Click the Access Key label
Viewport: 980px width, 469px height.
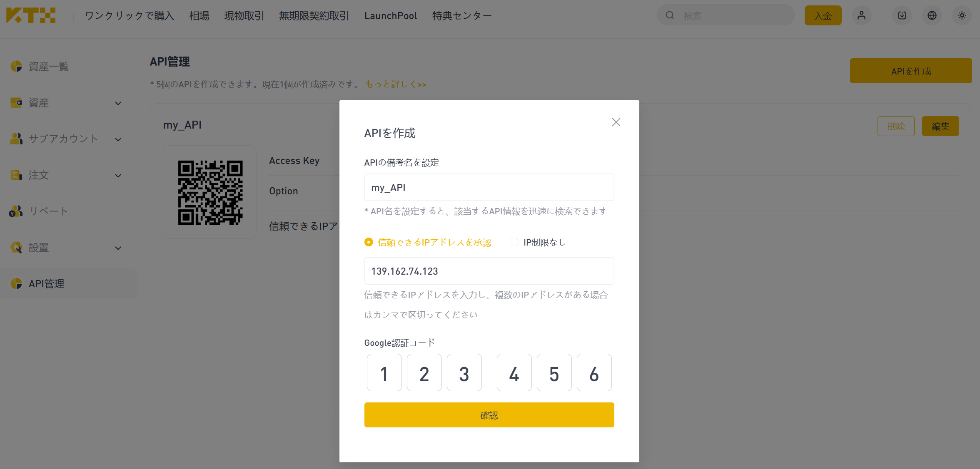click(294, 161)
